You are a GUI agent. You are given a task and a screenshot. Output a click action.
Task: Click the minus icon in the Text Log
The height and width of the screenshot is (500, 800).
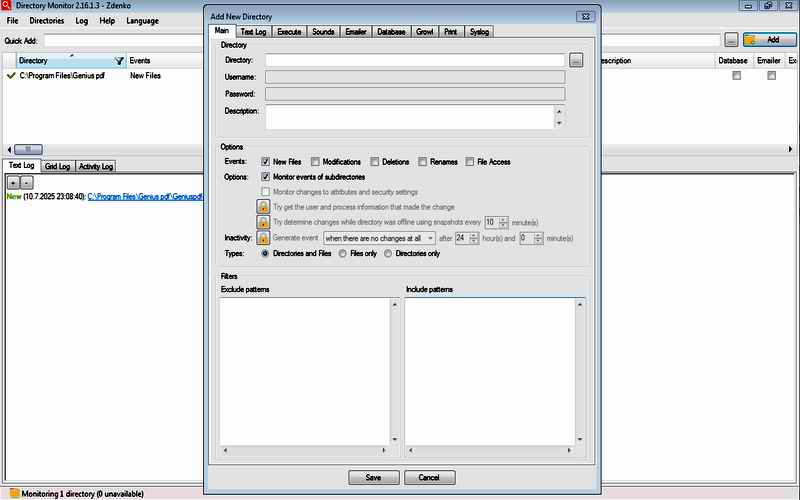pos(26,183)
